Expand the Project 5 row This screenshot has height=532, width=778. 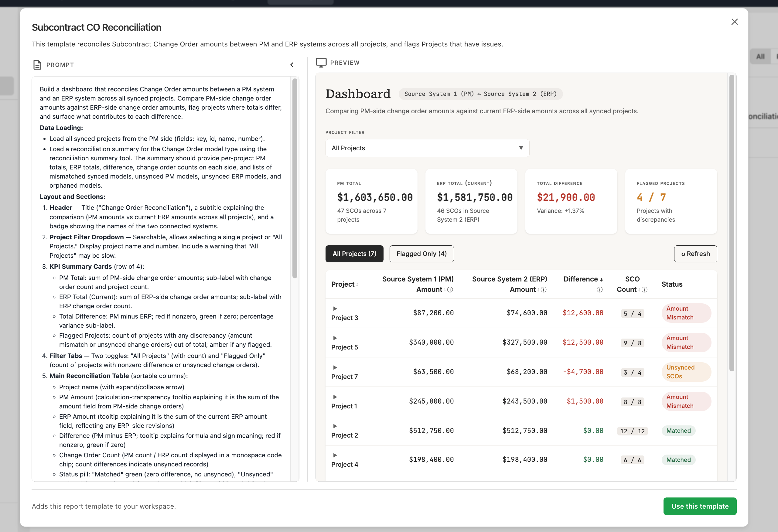(335, 338)
